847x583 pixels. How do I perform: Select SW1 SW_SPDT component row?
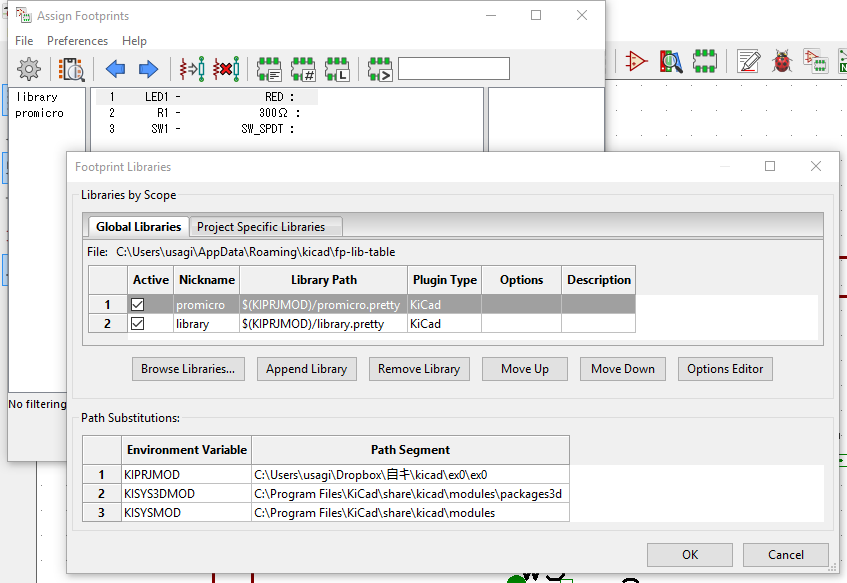(x=207, y=129)
